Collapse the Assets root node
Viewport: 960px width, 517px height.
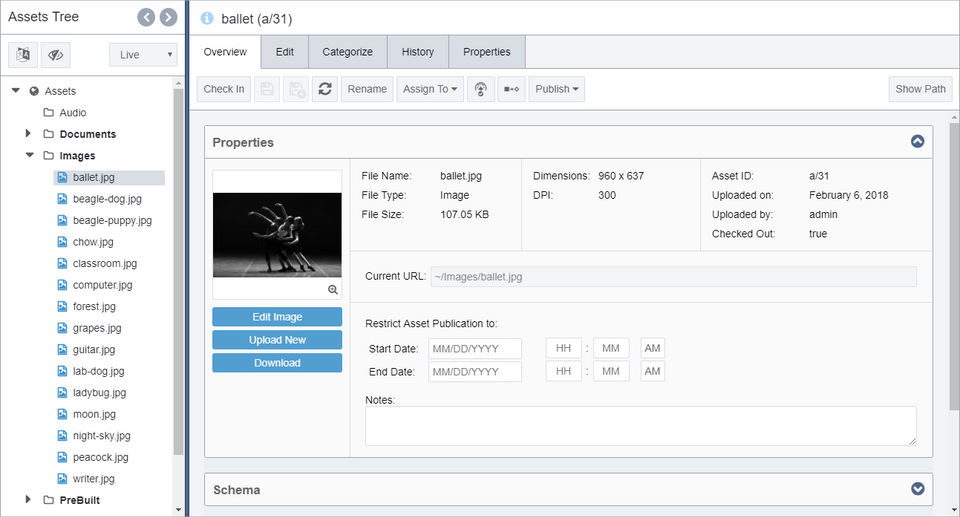(x=16, y=91)
